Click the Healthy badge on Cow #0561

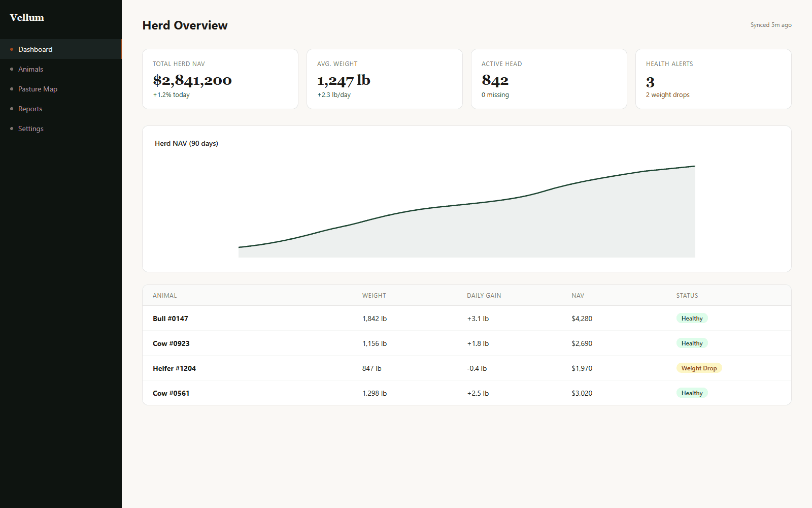[x=692, y=393]
